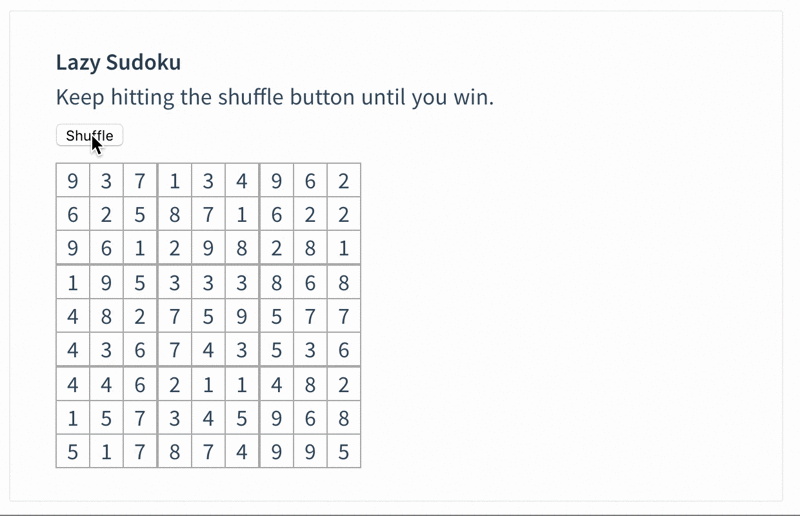The image size is (800, 516).
Task: Click the bottom-left cell containing 5
Action: 72,451
